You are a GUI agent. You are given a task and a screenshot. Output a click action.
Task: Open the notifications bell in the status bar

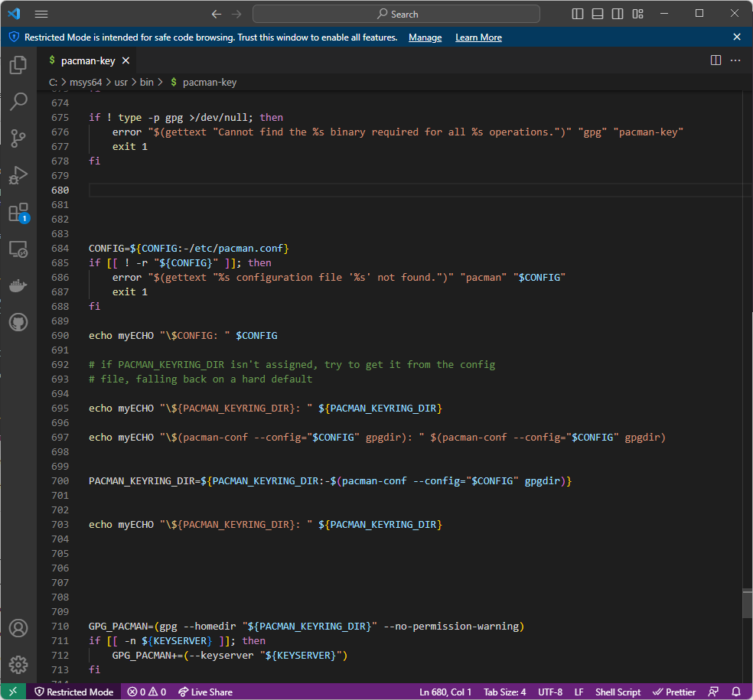735,692
